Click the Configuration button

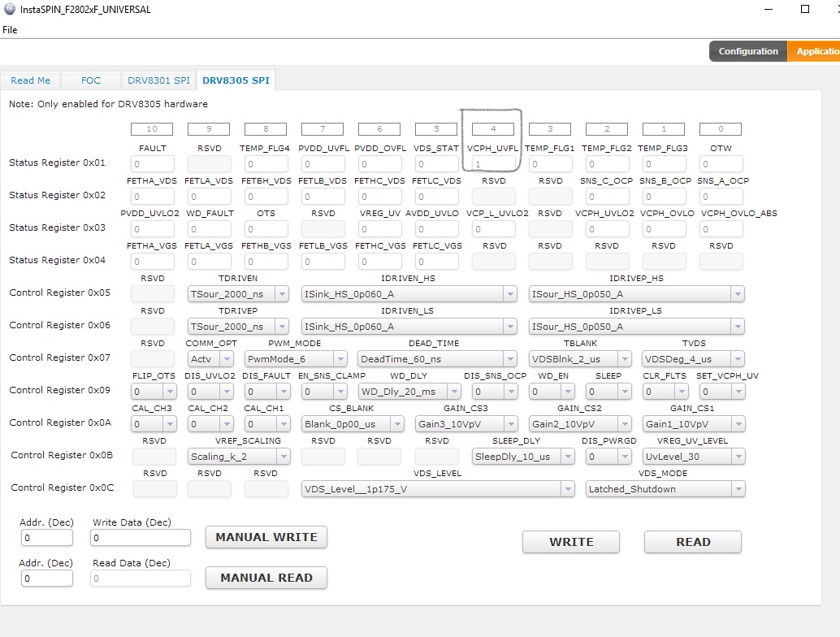748,51
